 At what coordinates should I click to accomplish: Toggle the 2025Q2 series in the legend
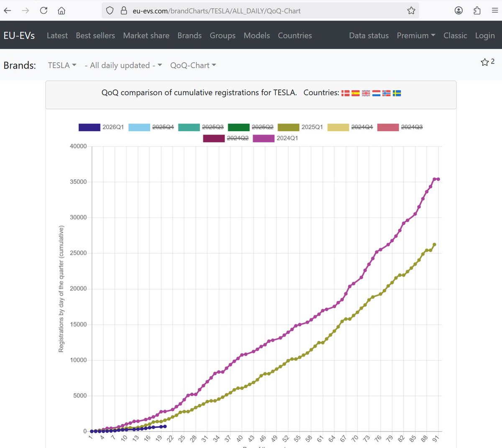251,127
